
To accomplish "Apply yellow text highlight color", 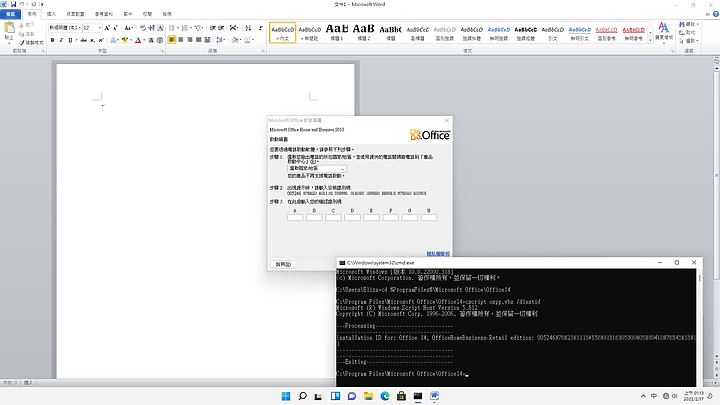I will 124,40.
